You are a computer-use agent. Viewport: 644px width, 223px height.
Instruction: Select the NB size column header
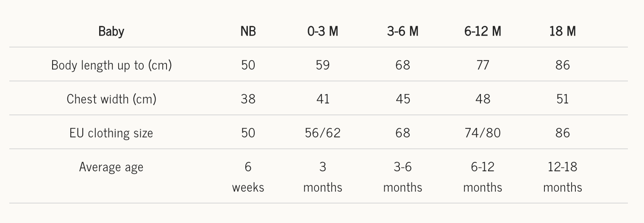(248, 31)
